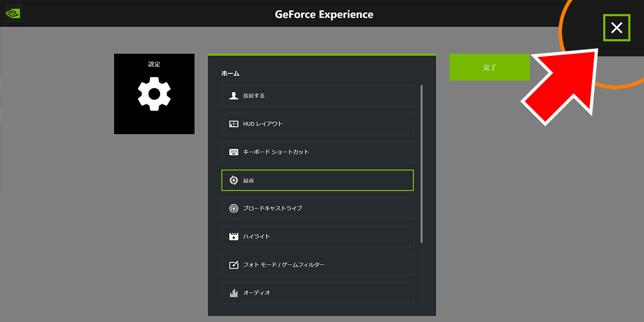644x322 pixels.
Task: Open the オーディオ settings entry
Action: (317, 293)
